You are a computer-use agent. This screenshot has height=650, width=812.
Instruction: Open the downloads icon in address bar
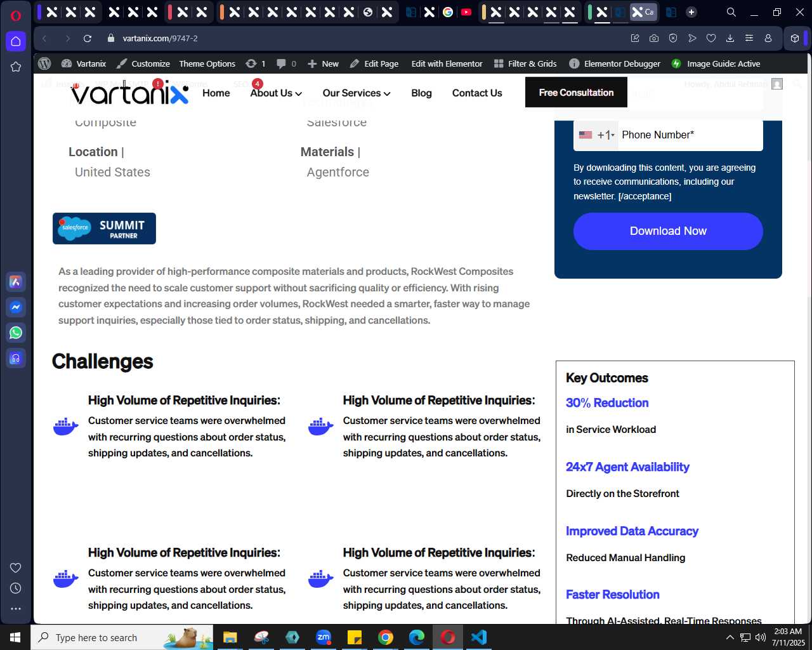[730, 38]
